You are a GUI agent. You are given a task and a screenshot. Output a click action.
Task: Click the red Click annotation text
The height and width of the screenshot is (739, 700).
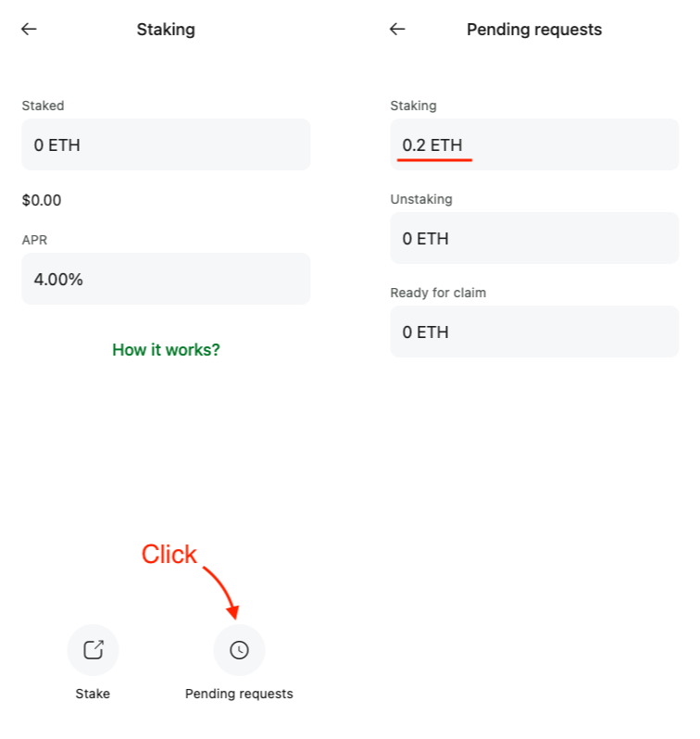pos(169,554)
